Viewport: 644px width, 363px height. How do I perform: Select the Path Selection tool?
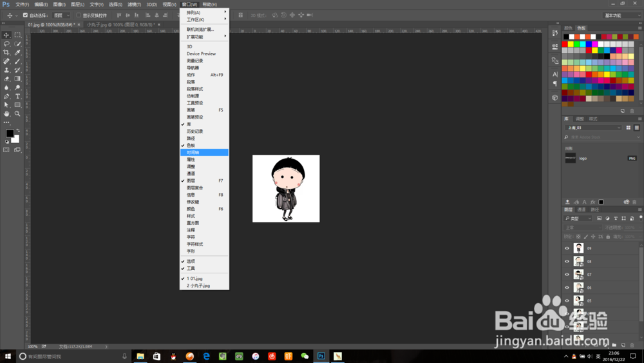pyautogui.click(x=6, y=105)
